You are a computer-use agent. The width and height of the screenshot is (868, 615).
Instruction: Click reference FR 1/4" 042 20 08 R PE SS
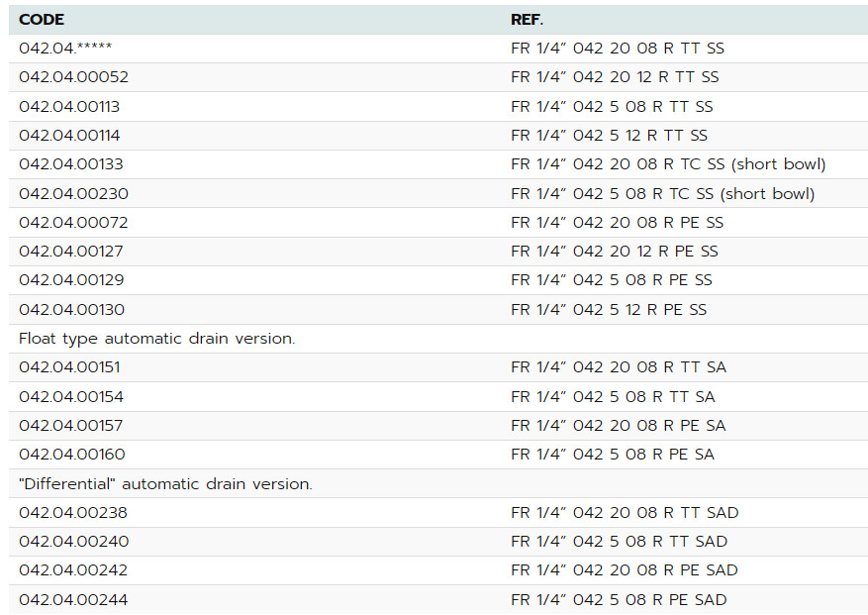(x=617, y=222)
